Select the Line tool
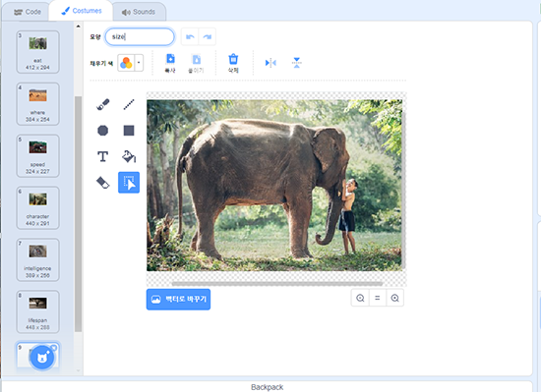This screenshot has height=392, width=541. 129,104
